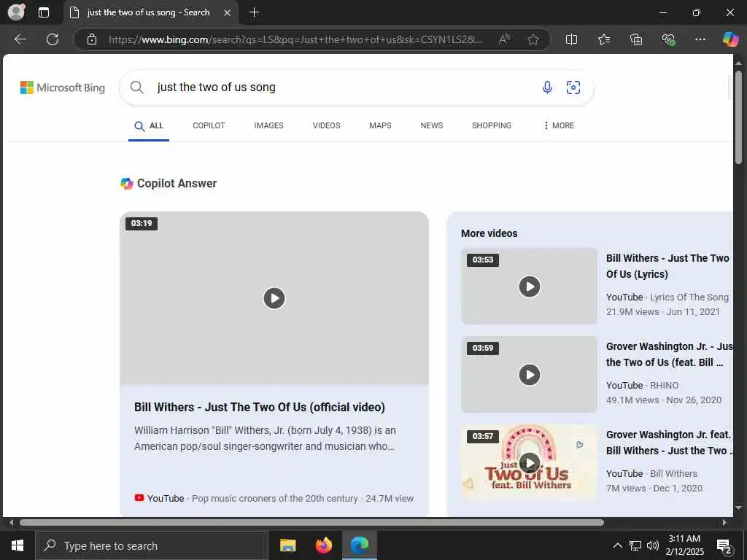Play the 03:59 RHINO video
The image size is (747, 560).
[x=530, y=375]
